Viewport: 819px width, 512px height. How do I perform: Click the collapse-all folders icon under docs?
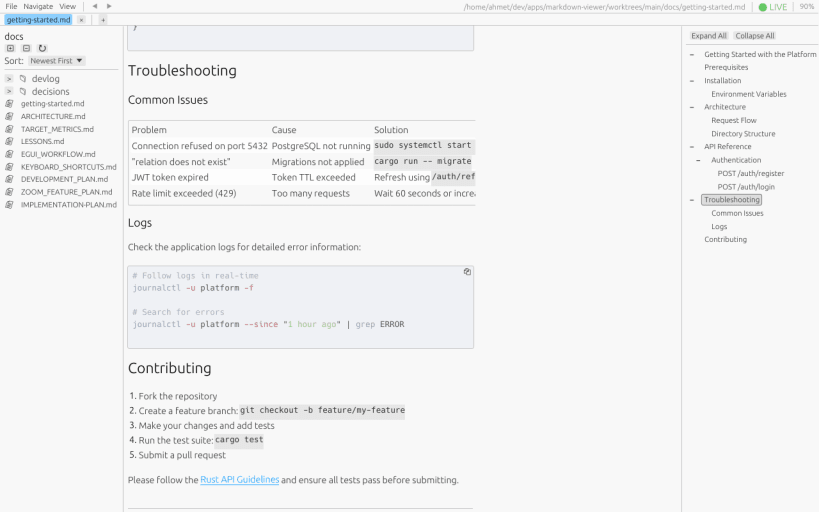click(26, 48)
